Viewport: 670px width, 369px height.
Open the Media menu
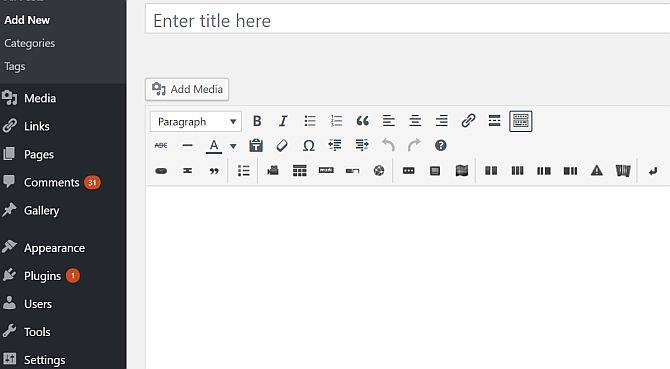click(40, 99)
